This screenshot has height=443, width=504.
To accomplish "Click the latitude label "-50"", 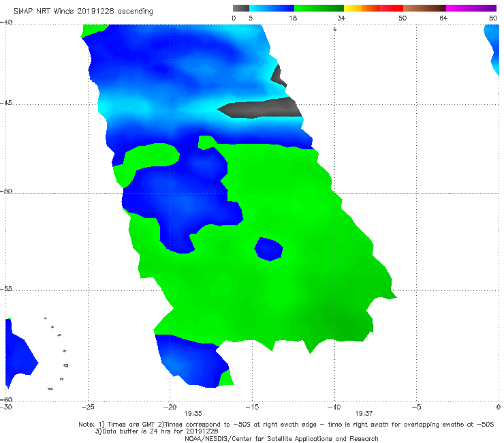I will pyautogui.click(x=6, y=191).
